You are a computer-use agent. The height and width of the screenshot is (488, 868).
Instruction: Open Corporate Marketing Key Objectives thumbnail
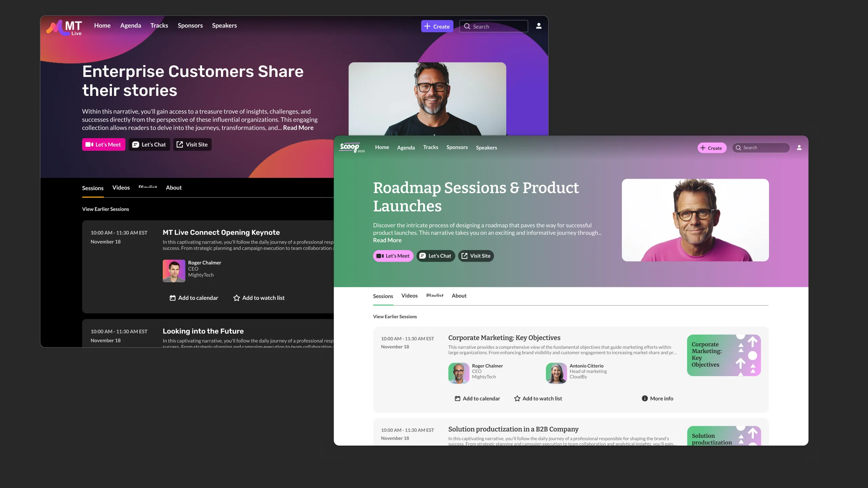[724, 355]
